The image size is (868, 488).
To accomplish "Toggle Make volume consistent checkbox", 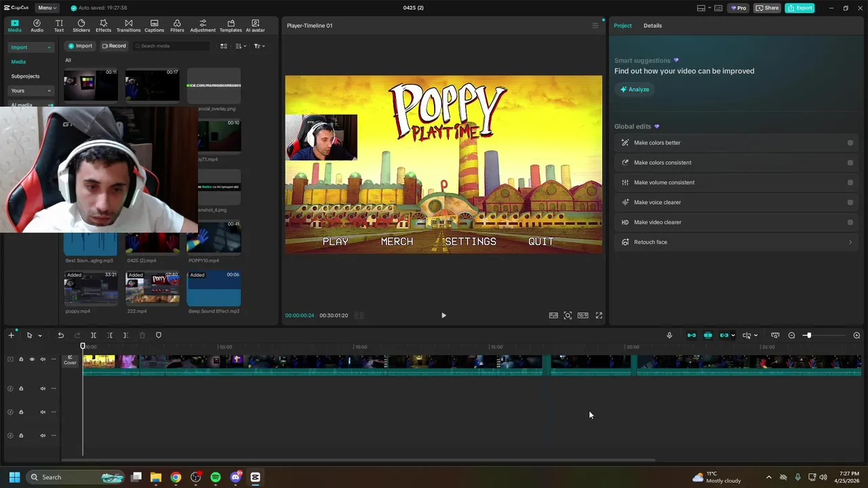I will coord(850,182).
